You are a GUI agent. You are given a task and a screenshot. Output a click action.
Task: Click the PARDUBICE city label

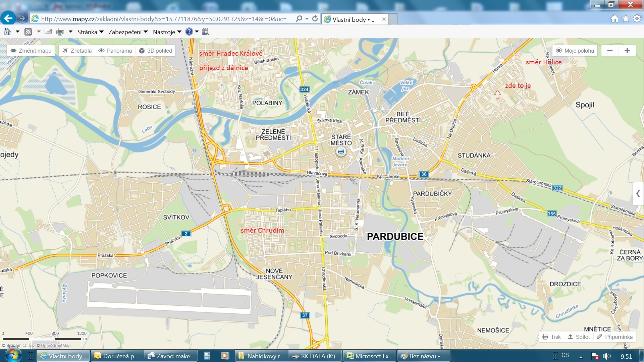click(395, 237)
